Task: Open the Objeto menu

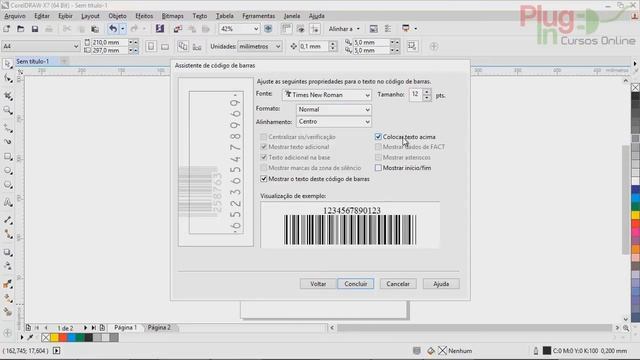Action: click(117, 16)
